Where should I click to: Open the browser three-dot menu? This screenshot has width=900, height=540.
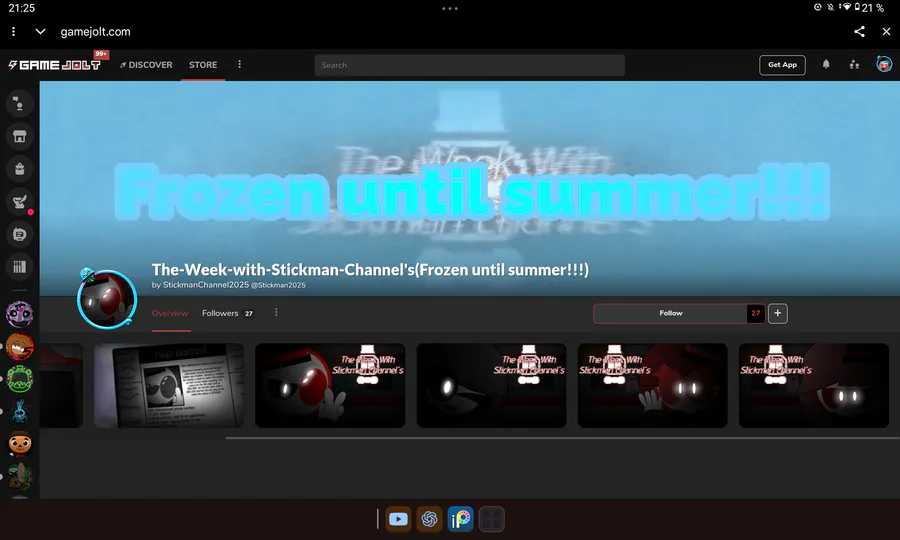tap(13, 32)
